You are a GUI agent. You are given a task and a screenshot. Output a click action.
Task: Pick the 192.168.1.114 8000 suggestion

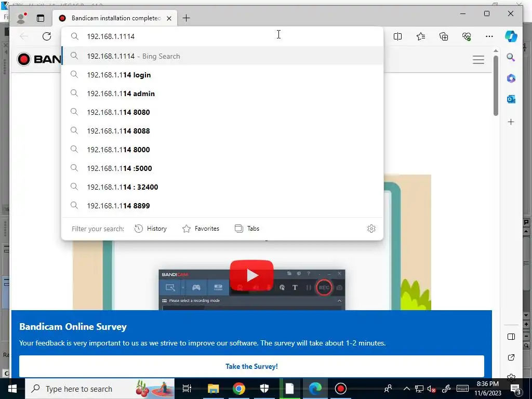click(222, 150)
